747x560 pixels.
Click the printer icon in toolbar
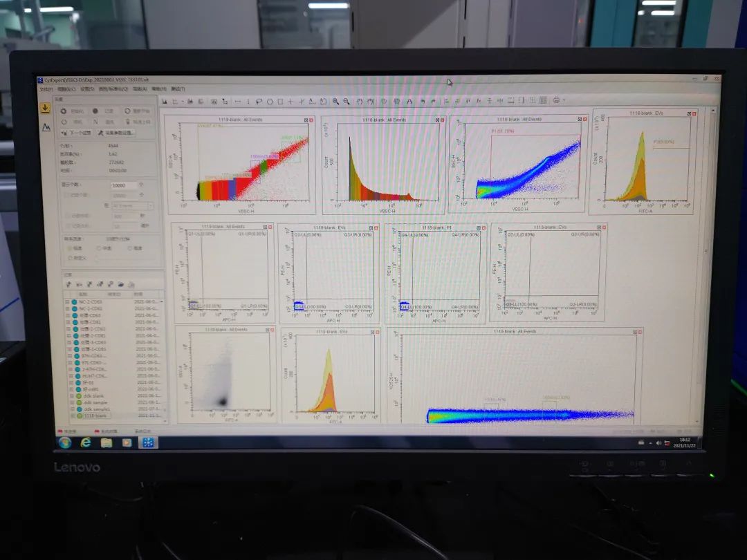(x=555, y=101)
